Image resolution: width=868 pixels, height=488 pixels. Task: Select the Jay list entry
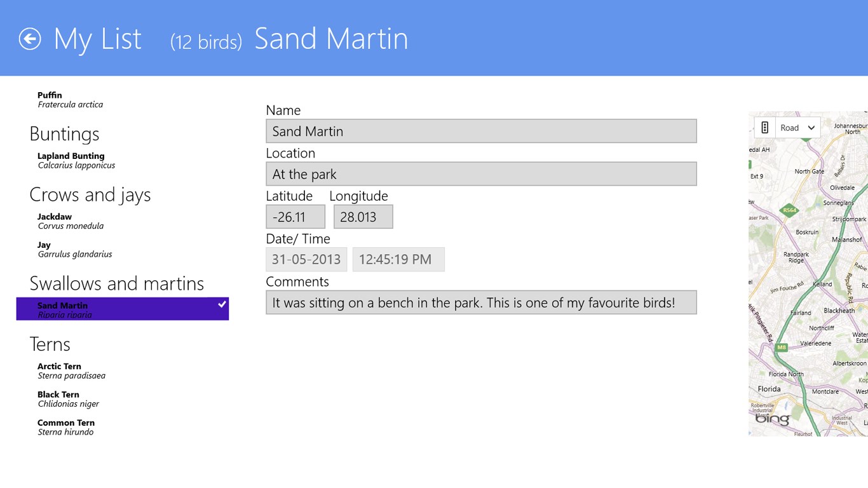coord(74,249)
